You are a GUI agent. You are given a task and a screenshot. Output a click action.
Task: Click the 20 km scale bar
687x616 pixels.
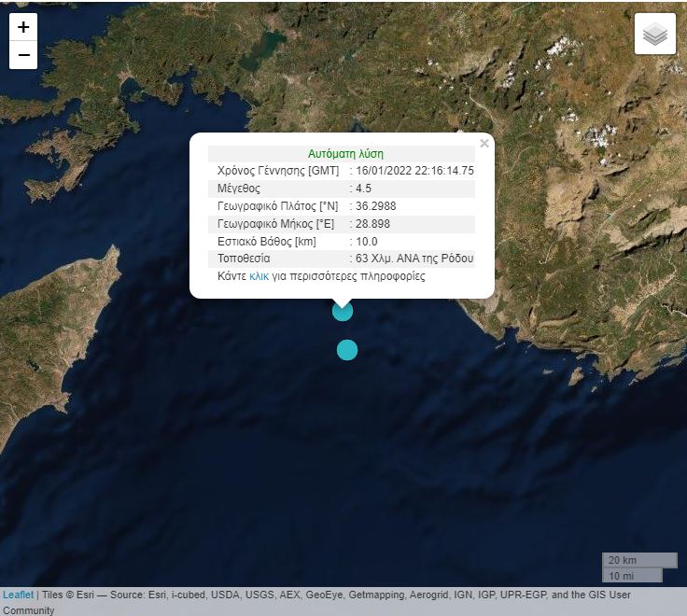pyautogui.click(x=639, y=560)
